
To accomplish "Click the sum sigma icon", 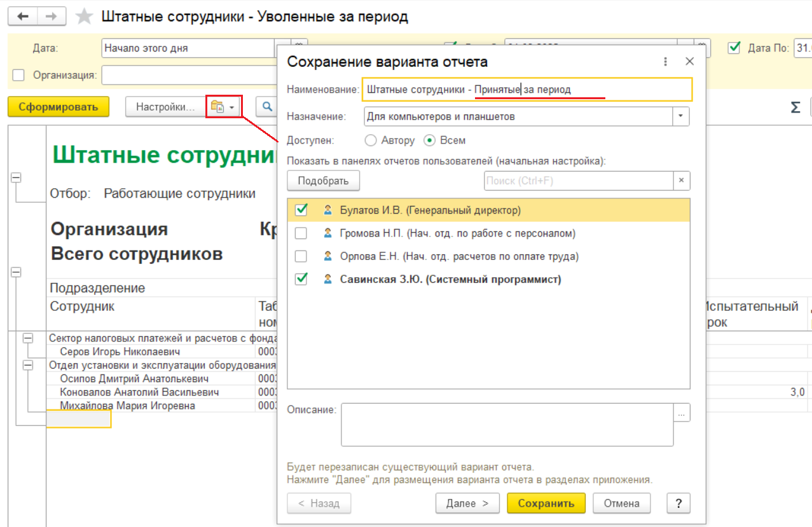I will coord(795,107).
